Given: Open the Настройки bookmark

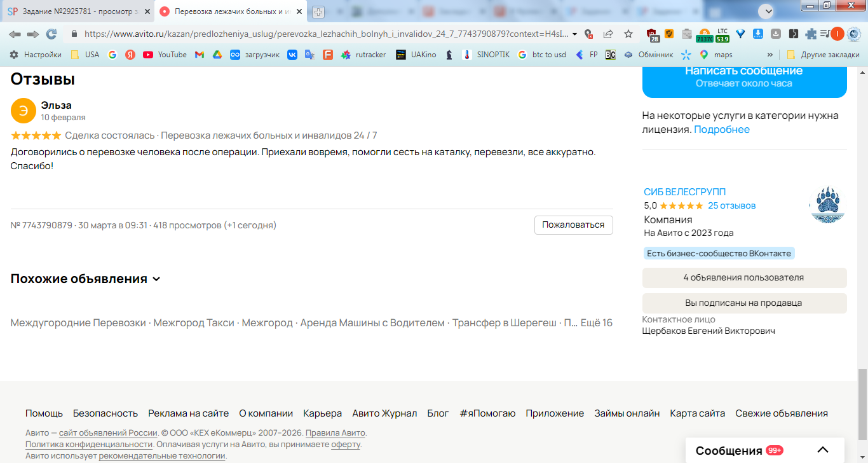Looking at the screenshot, I should [36, 55].
